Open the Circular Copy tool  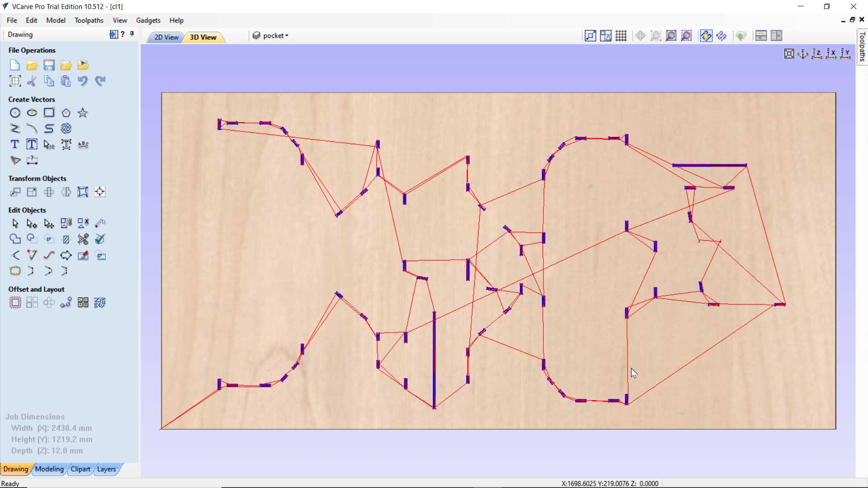point(49,303)
